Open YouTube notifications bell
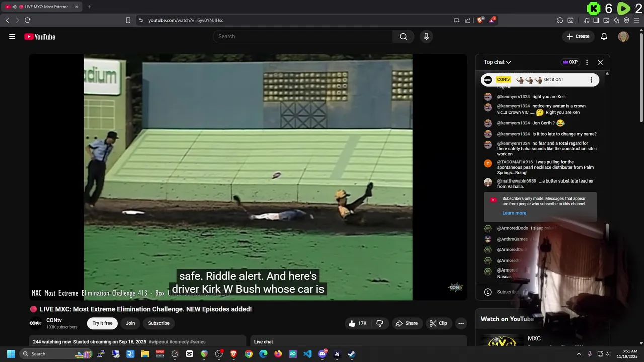 604,36
